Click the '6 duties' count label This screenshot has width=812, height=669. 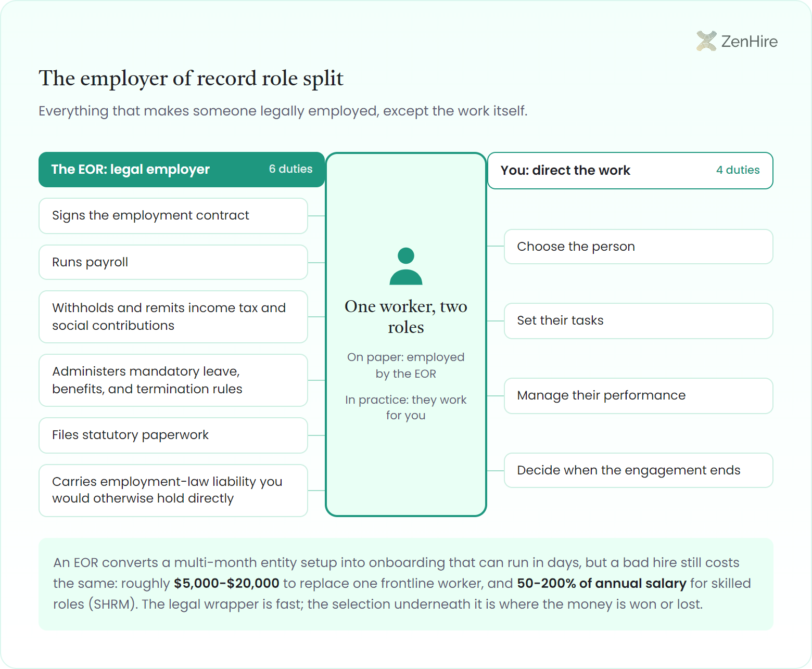[291, 169]
